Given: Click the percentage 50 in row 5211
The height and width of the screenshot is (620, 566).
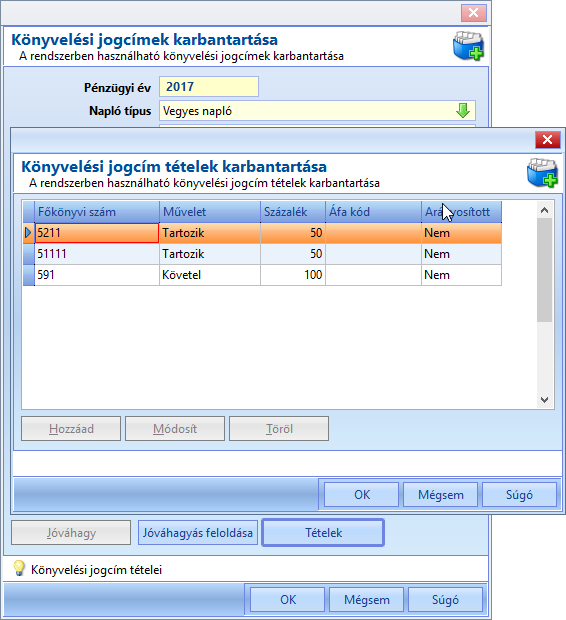Looking at the screenshot, I should coord(293,233).
